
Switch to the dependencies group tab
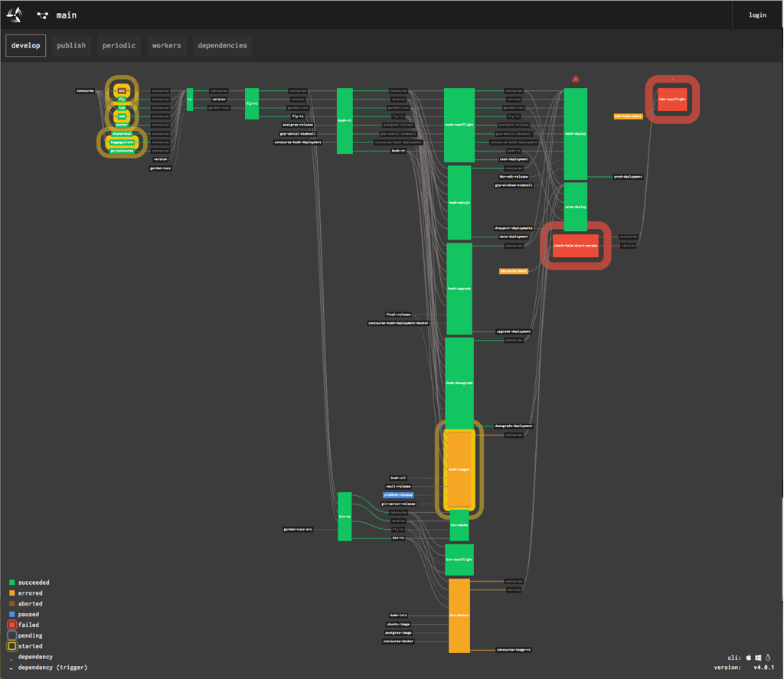222,45
